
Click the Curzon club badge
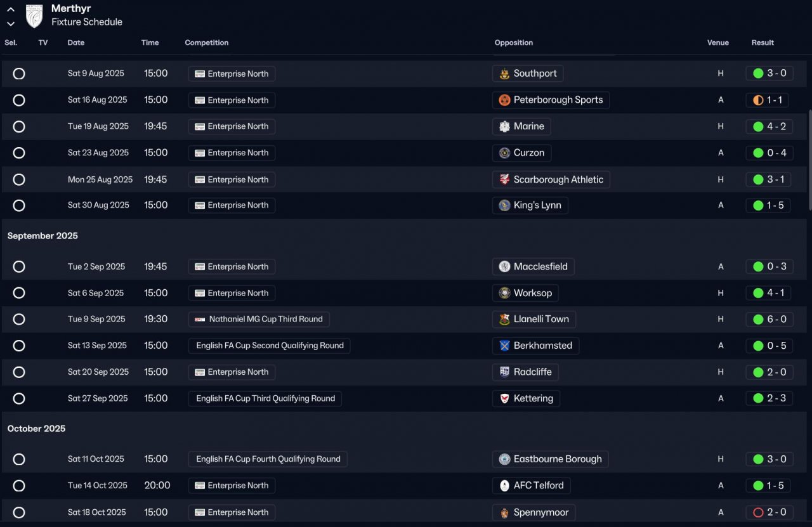pyautogui.click(x=504, y=153)
